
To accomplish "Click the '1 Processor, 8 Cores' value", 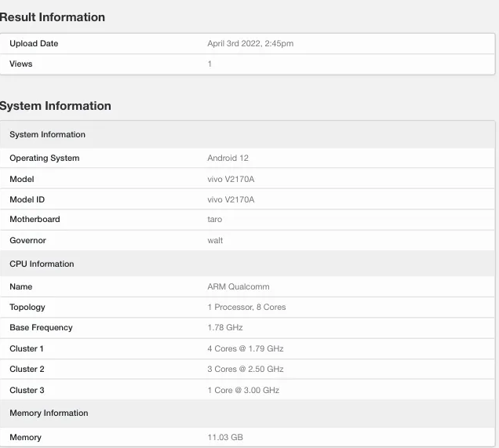I will [246, 307].
